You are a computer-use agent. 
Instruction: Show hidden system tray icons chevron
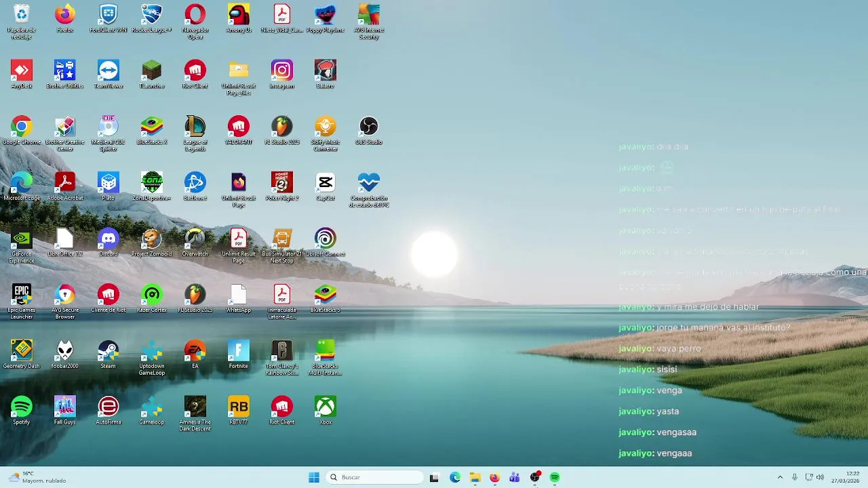780,477
